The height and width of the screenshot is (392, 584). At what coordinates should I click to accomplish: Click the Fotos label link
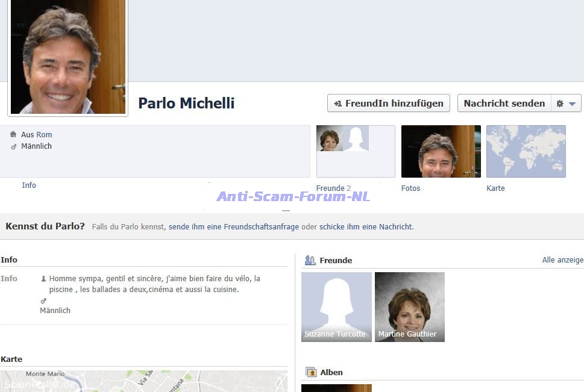coord(410,188)
